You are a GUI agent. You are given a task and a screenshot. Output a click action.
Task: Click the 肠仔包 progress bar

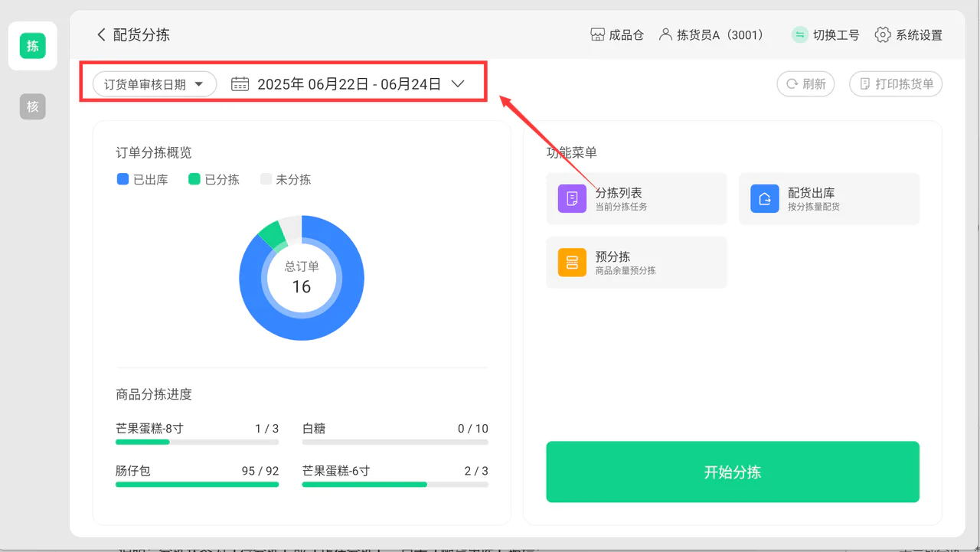pyautogui.click(x=198, y=484)
